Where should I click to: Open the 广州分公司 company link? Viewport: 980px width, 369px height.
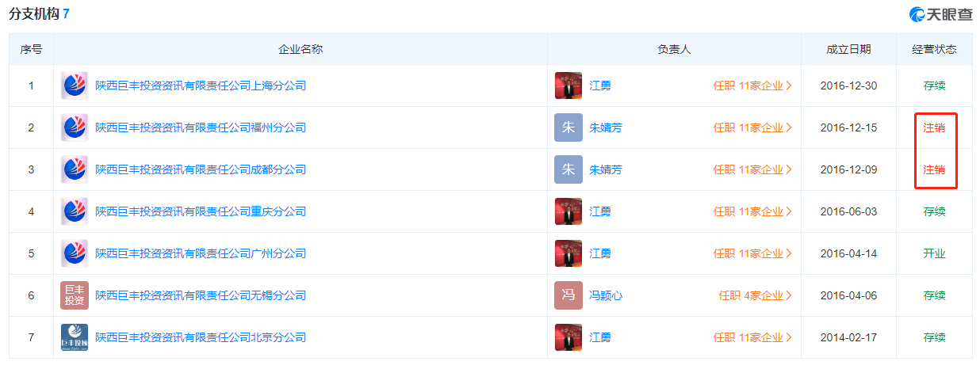(x=201, y=253)
